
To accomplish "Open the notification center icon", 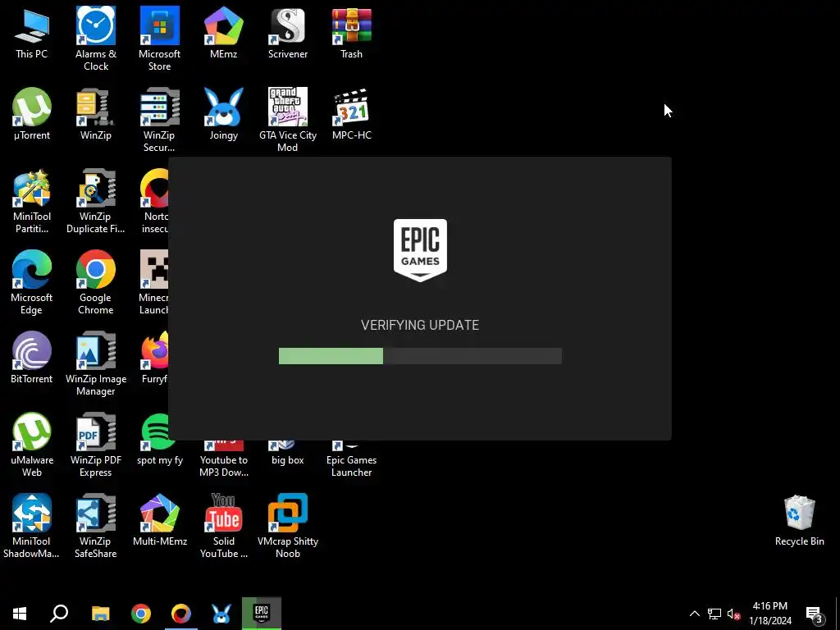I will pyautogui.click(x=815, y=614).
